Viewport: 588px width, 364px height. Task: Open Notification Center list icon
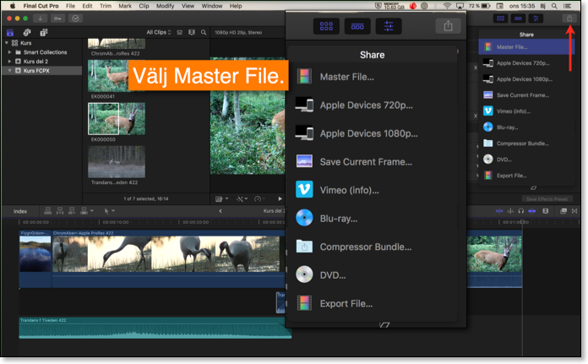click(568, 6)
